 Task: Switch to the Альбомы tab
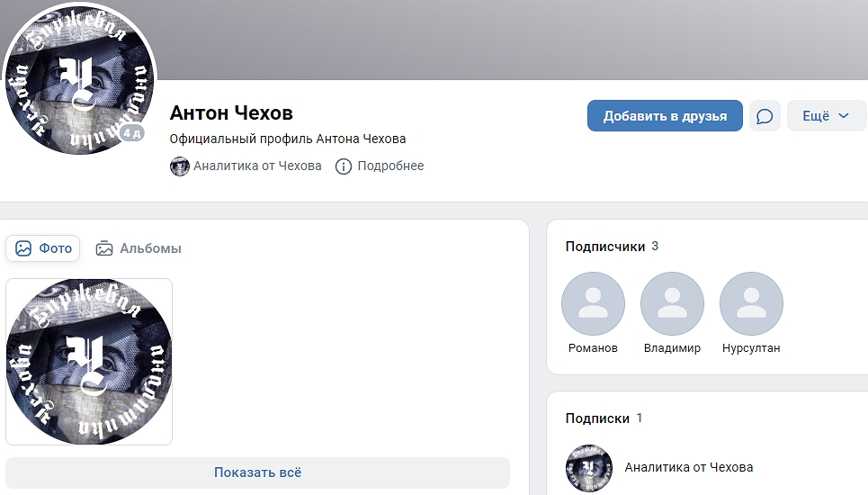click(139, 248)
